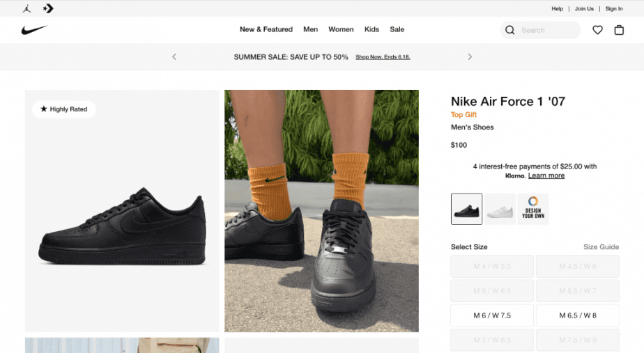This screenshot has height=353, width=644.
Task: Click the Men's Shoes subtitle
Action: [x=473, y=127]
